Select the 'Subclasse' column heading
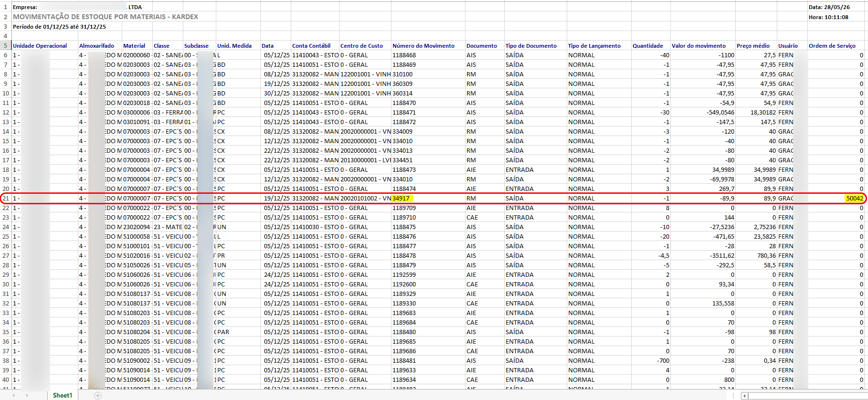Viewport: 868px width, 400px height. point(196,46)
